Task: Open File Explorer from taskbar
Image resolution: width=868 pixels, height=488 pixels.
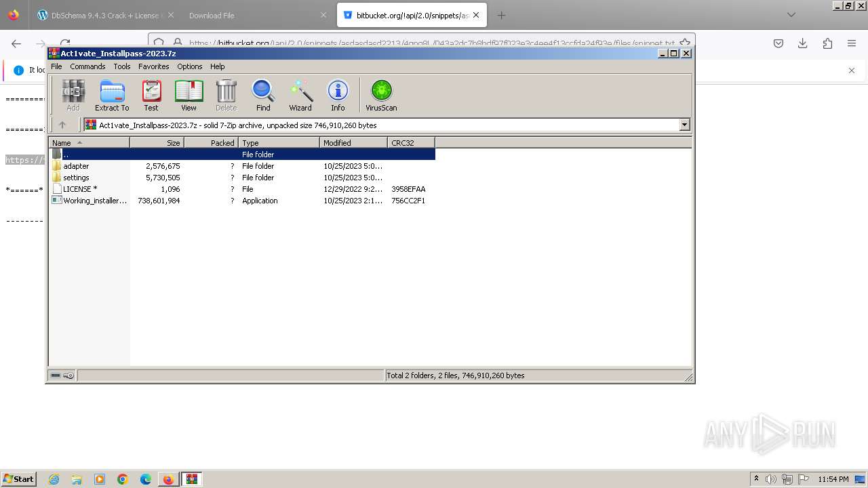Action: click(77, 479)
